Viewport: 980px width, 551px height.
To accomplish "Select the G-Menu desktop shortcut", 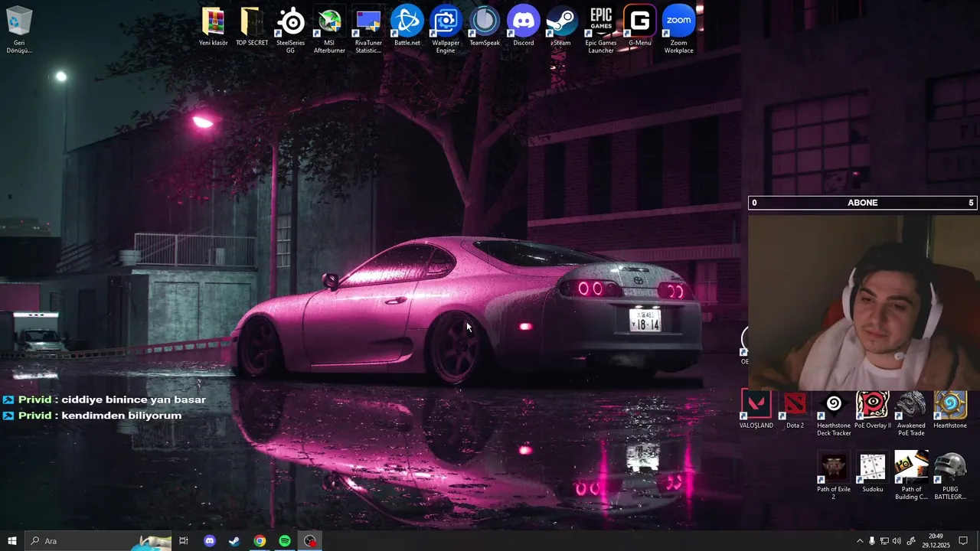I will click(x=640, y=26).
